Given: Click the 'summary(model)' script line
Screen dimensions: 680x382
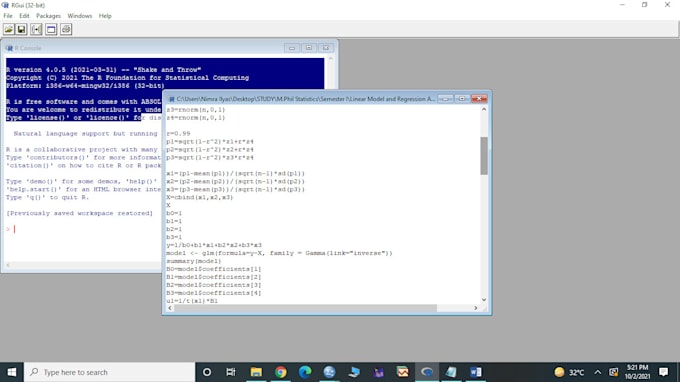Looking at the screenshot, I should [193, 261].
